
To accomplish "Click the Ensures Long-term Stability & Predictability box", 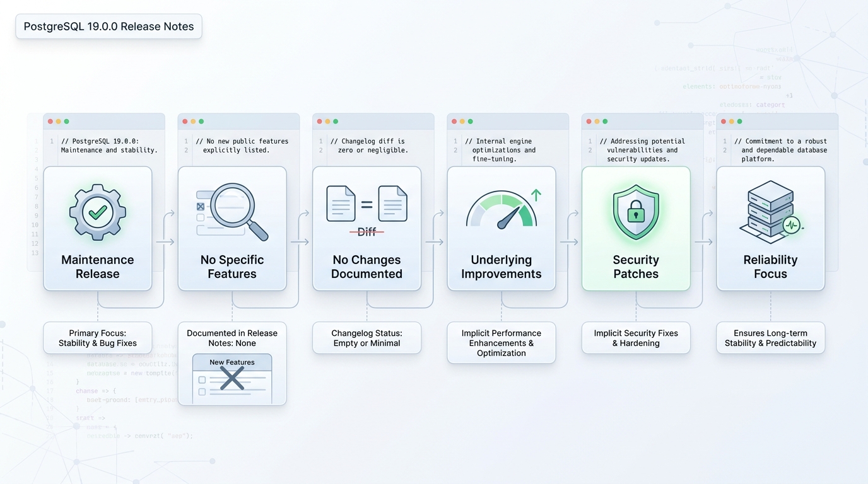I will [x=770, y=338].
